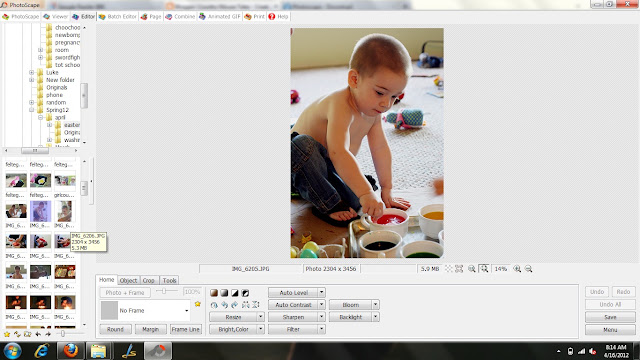Image resolution: width=640 pixels, height=360 pixels.
Task: Apply the Sepia tone icon
Action: coord(214,293)
